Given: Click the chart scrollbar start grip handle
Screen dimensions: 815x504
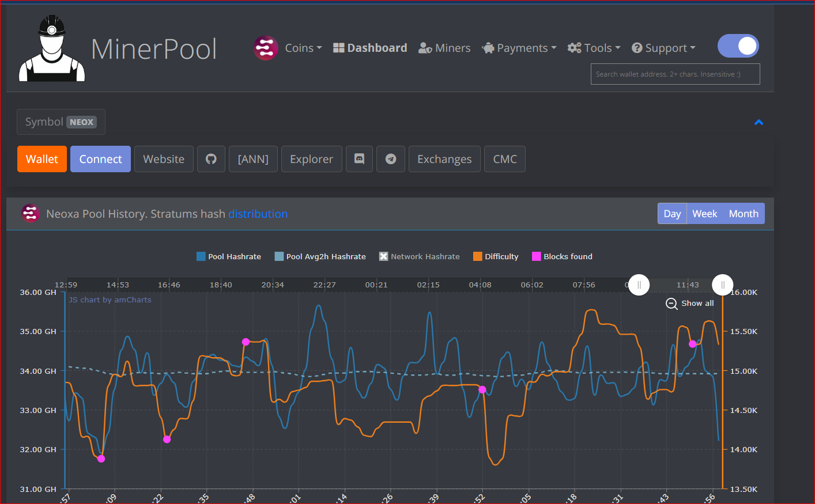Looking at the screenshot, I should point(639,285).
